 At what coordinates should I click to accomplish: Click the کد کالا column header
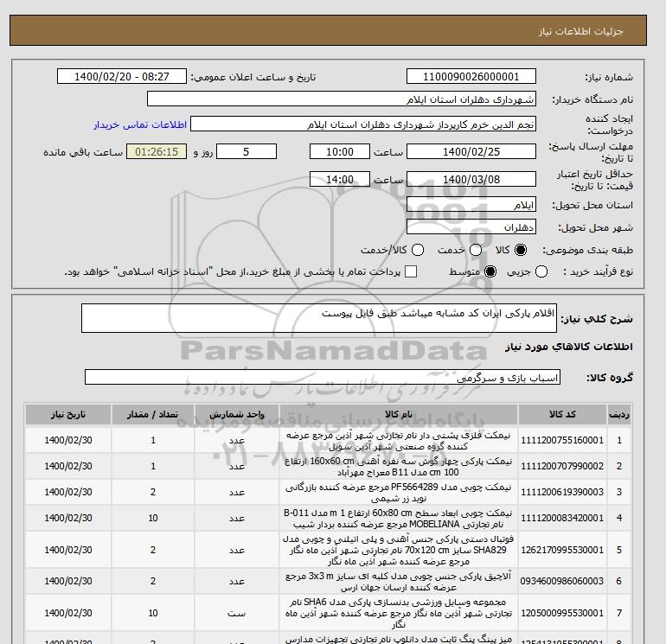(x=562, y=414)
